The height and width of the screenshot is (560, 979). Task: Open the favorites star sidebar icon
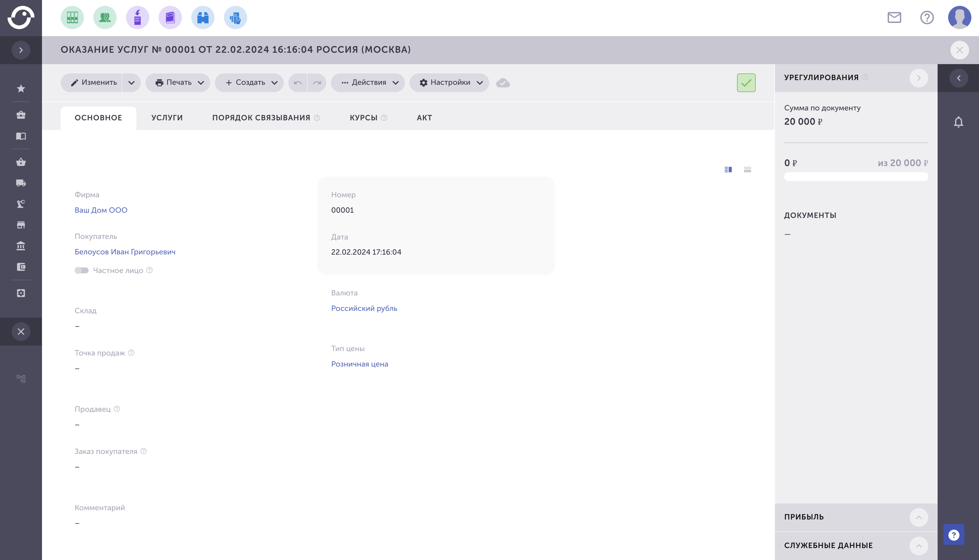[x=21, y=89]
